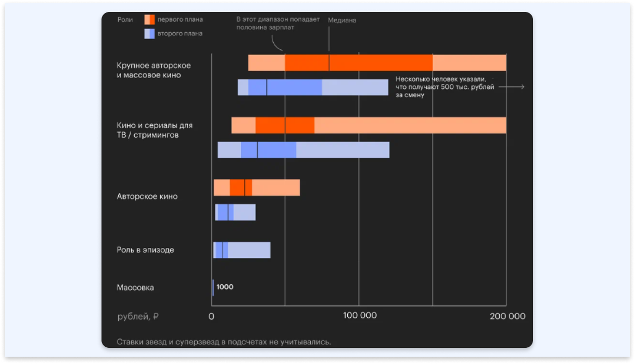Click the 'Роль в эпизоде' category label
Screen dimensions: 635x364
145,250
